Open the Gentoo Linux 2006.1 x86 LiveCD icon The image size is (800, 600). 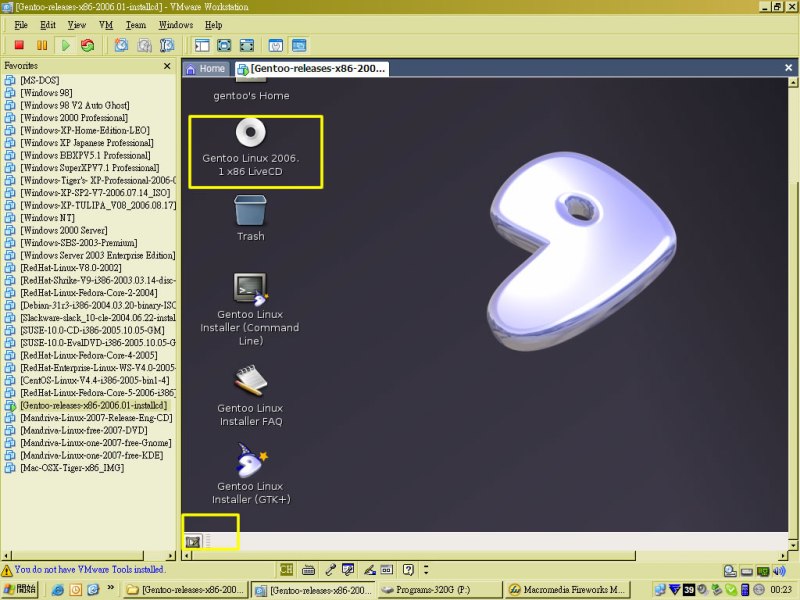pos(251,148)
